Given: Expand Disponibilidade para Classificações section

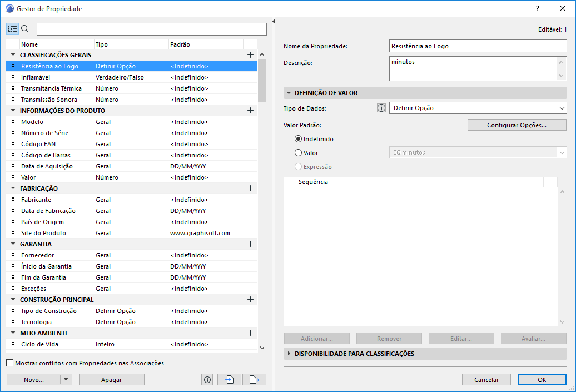Looking at the screenshot, I should pos(289,354).
